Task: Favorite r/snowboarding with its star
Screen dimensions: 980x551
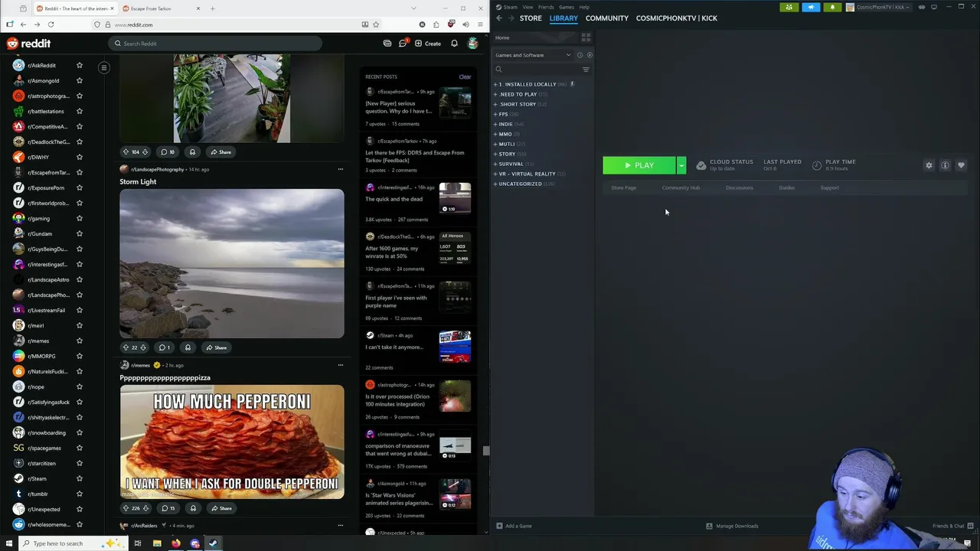Action: [x=79, y=432]
